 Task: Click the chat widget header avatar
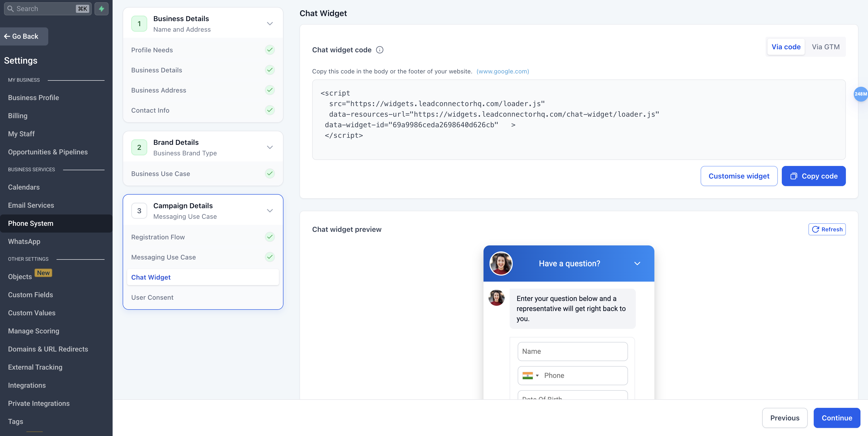(x=501, y=263)
